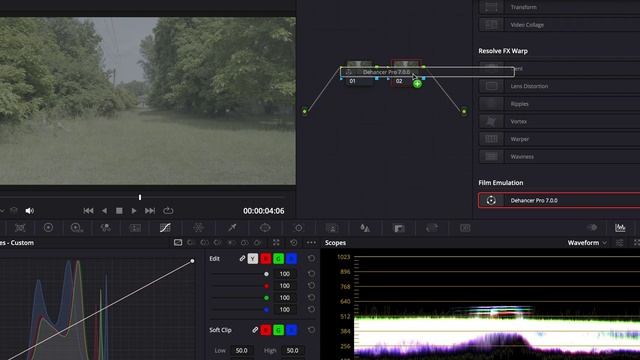
Task: Expand the curves editor view
Action: point(276,242)
